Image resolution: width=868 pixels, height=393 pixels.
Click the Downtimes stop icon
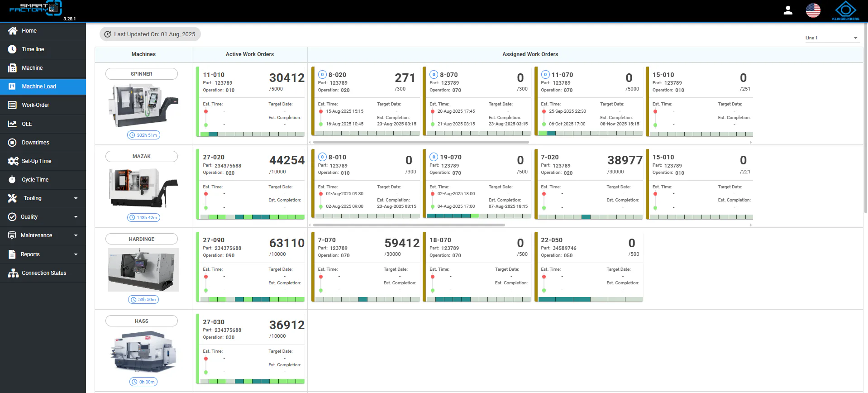(12, 143)
